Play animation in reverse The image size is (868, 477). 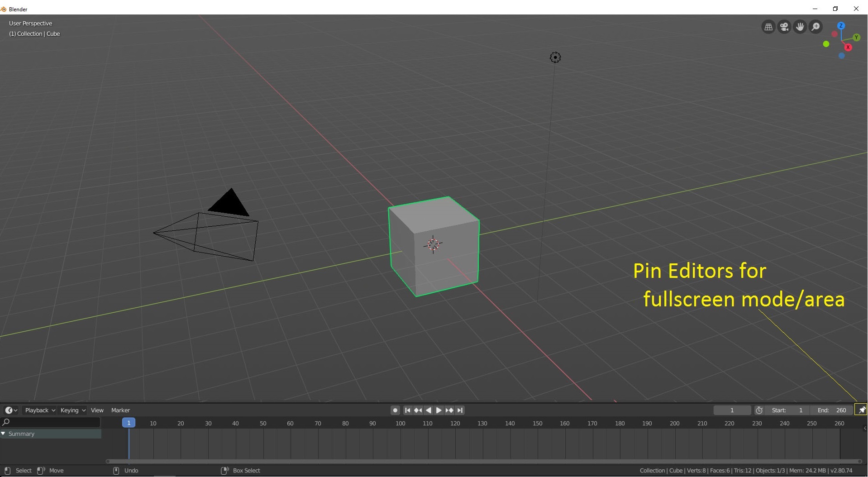point(428,410)
